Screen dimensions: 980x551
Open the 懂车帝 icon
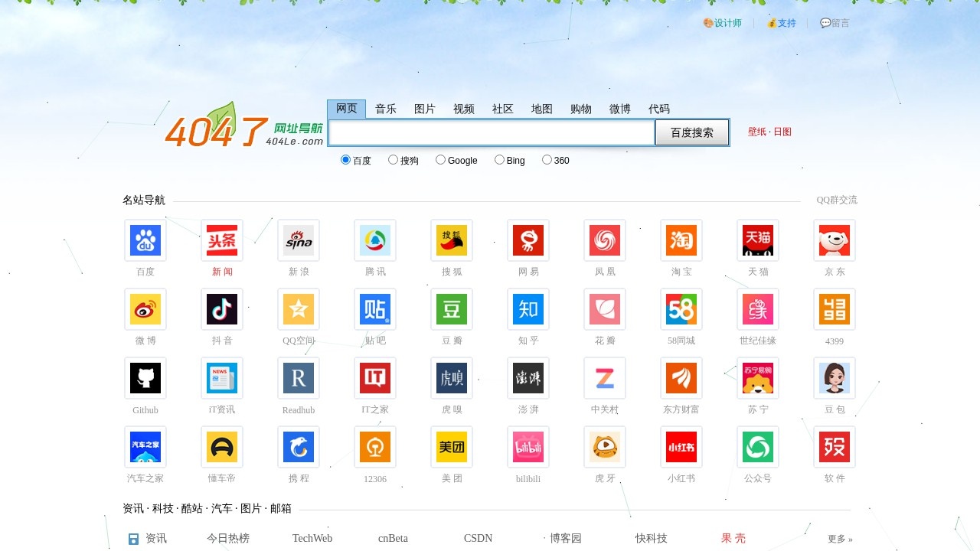222,447
